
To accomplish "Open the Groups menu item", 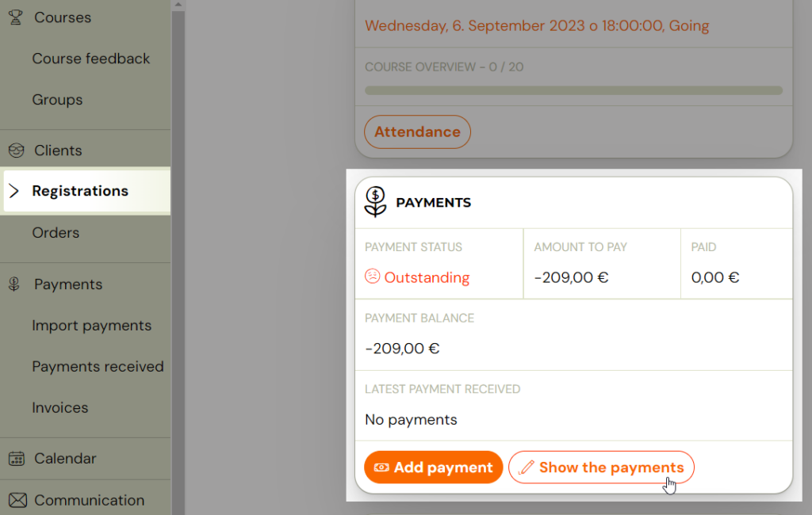I will point(57,99).
